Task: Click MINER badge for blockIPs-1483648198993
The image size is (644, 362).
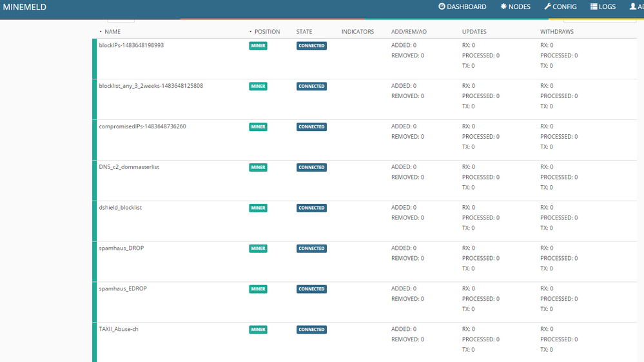Action: (x=258, y=46)
